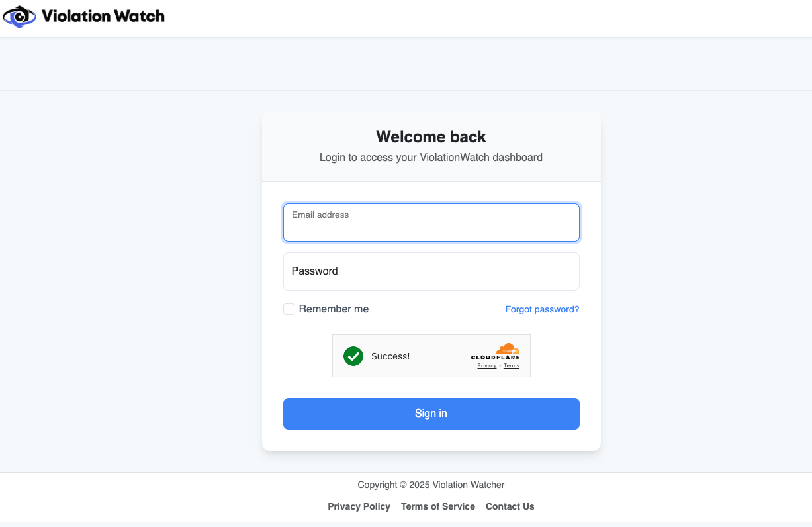
Task: Click the green Success checkmark icon
Action: pos(353,356)
